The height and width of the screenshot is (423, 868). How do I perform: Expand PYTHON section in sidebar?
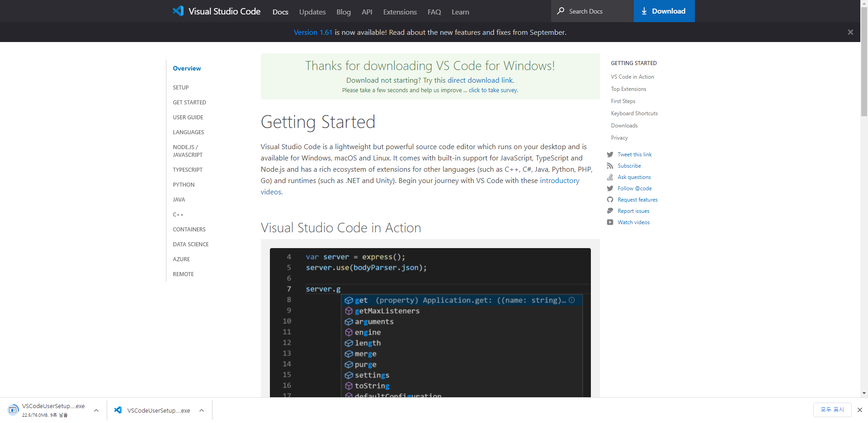(184, 184)
